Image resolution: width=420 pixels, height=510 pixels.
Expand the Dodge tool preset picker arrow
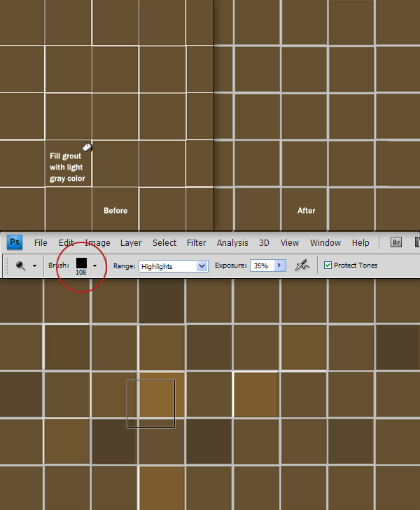click(x=34, y=266)
